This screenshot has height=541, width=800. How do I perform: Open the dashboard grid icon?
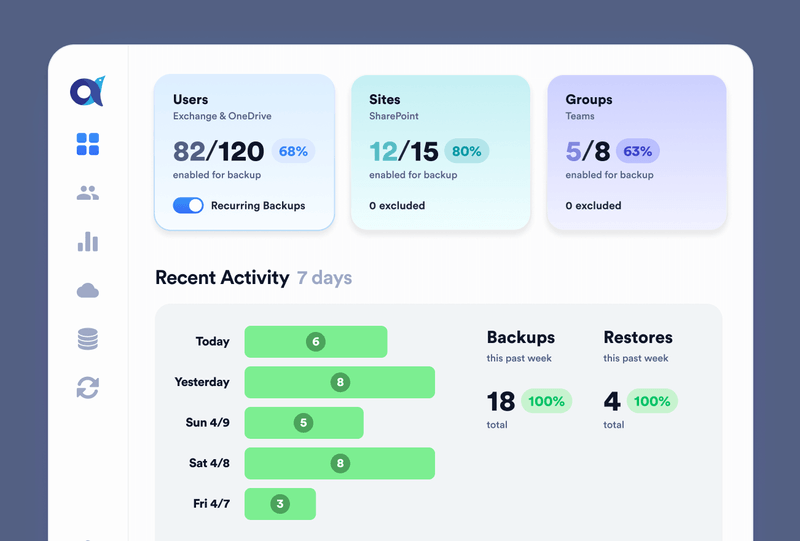[88, 144]
